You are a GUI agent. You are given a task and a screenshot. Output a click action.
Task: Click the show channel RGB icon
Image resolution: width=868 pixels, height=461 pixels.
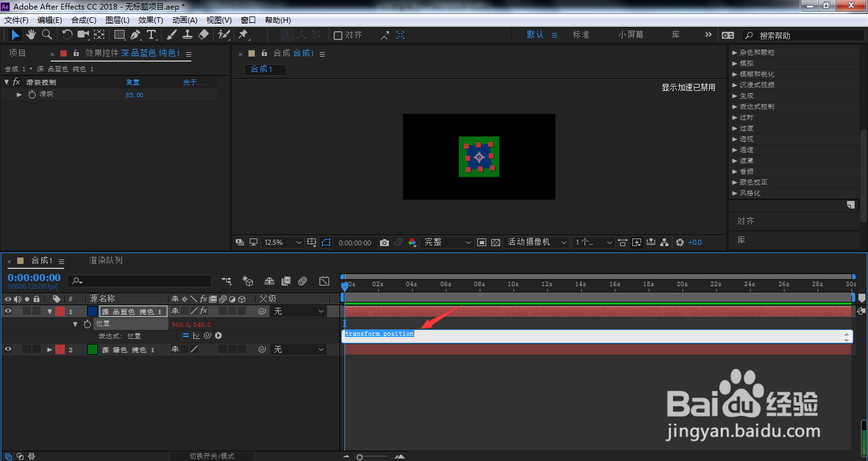tap(412, 242)
